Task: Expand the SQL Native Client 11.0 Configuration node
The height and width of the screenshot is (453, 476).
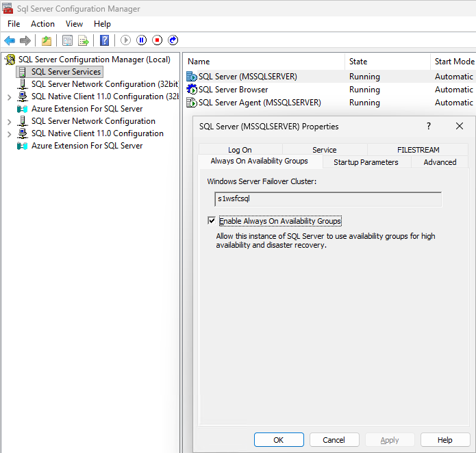Action: 10,134
